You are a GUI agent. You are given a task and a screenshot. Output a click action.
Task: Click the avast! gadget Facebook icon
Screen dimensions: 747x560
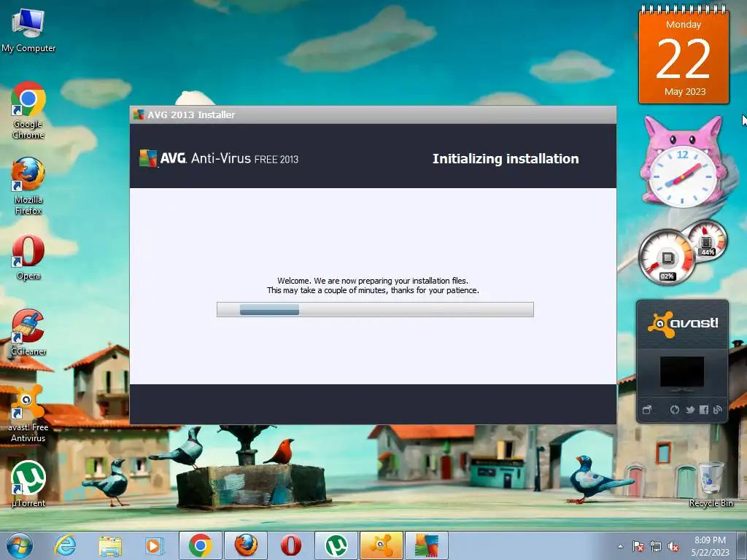704,410
